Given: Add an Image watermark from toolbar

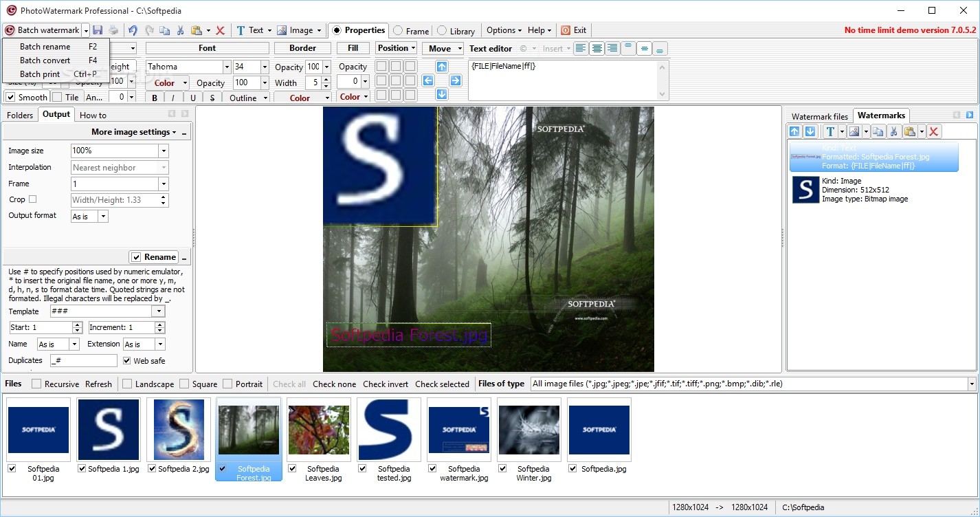Looking at the screenshot, I should click(x=296, y=30).
